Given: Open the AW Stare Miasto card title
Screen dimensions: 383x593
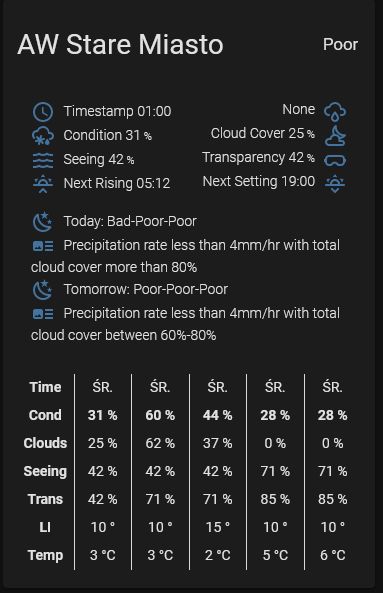Looking at the screenshot, I should [120, 45].
